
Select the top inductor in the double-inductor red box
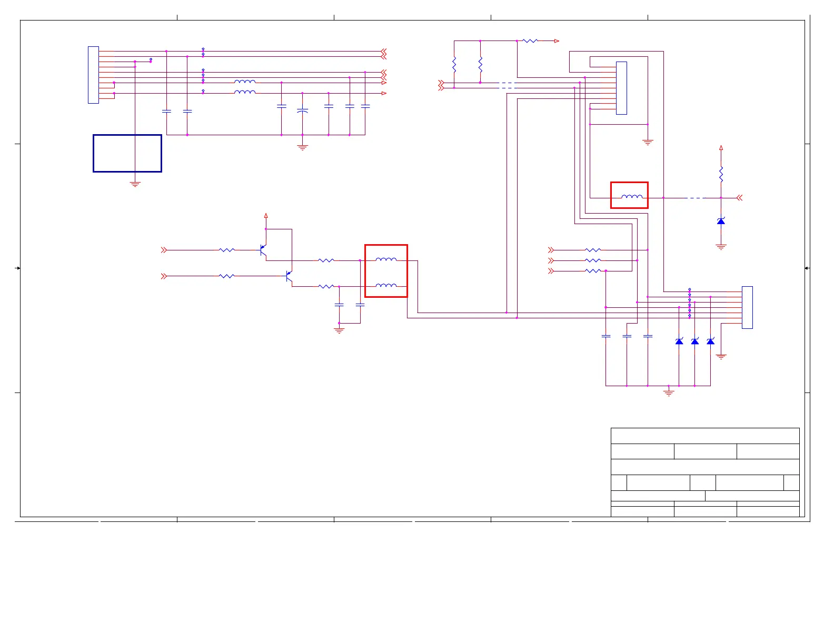386,259
